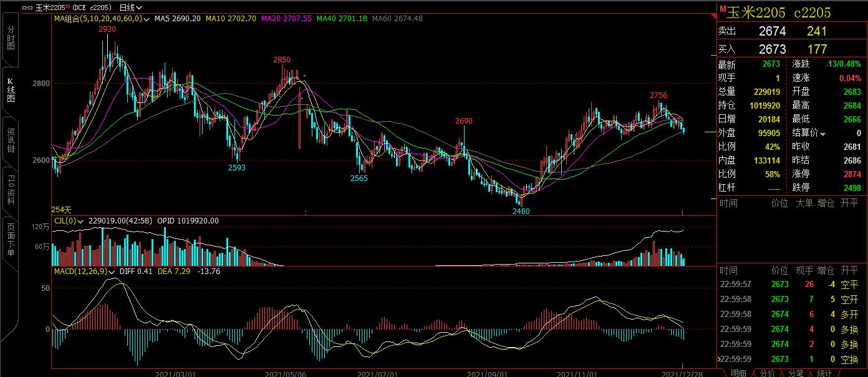Click the MA20 2707.55 value label
Image resolution: width=868 pixels, height=377 pixels.
click(286, 19)
